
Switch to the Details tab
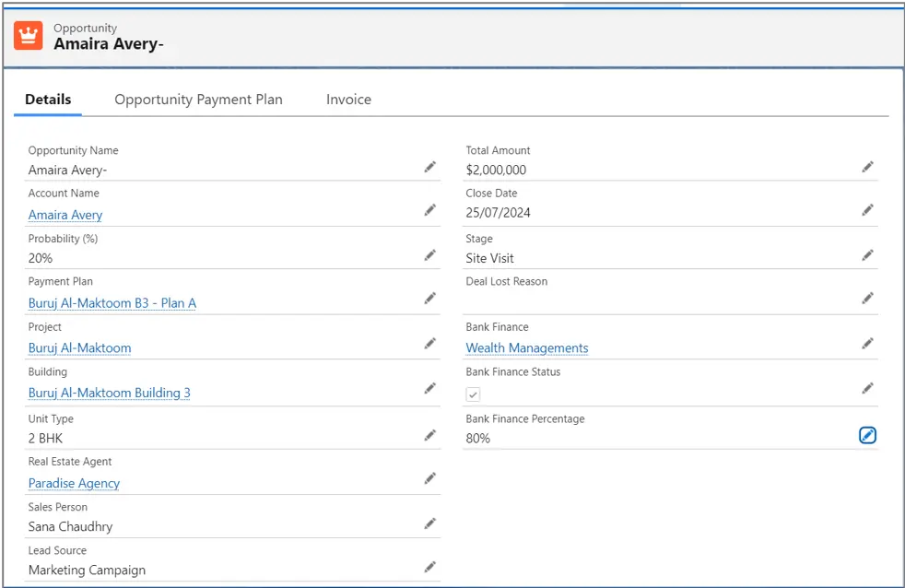click(48, 100)
